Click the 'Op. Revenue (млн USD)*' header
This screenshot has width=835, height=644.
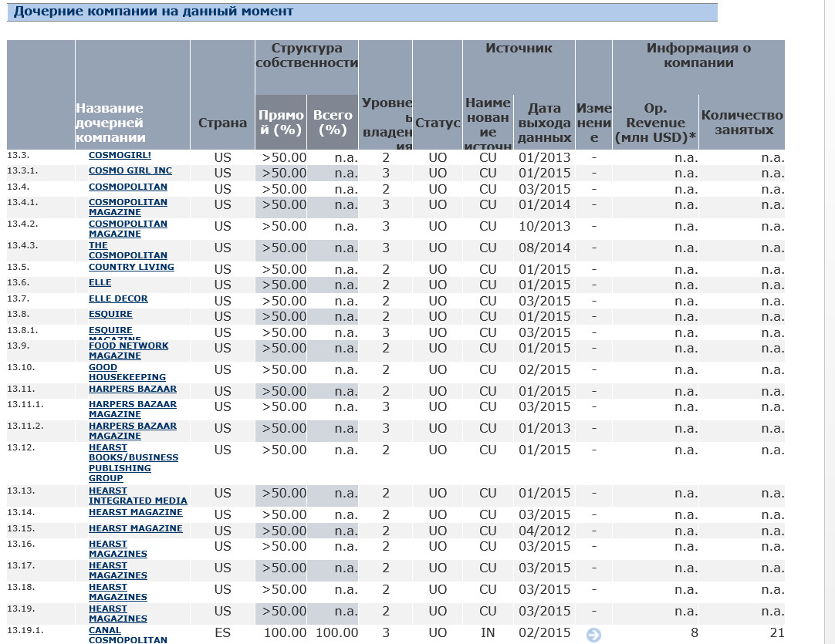click(655, 123)
